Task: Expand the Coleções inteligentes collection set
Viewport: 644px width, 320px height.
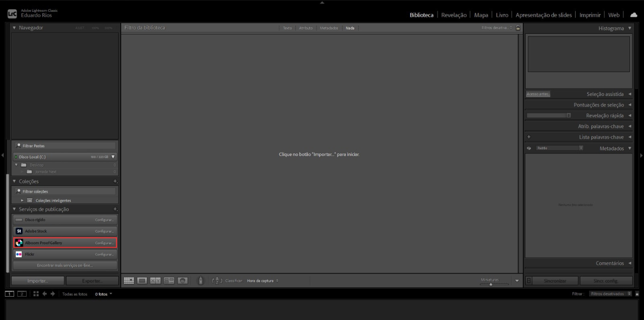Action: (22, 200)
